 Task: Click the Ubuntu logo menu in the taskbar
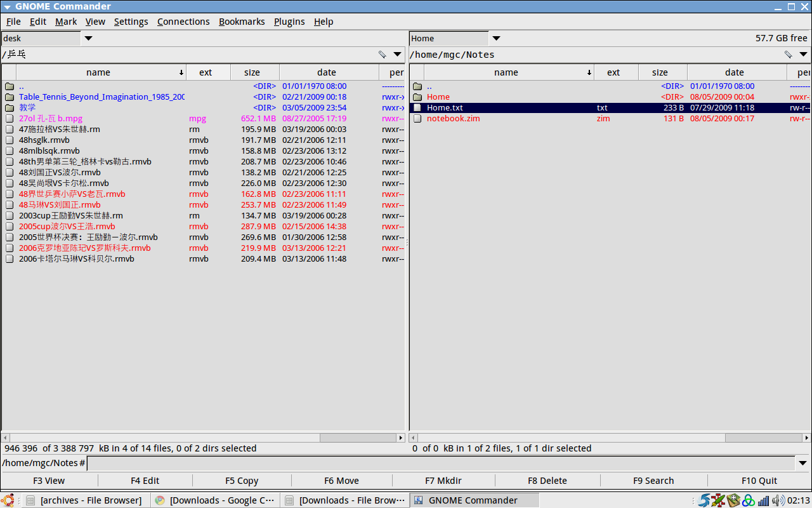click(8, 500)
